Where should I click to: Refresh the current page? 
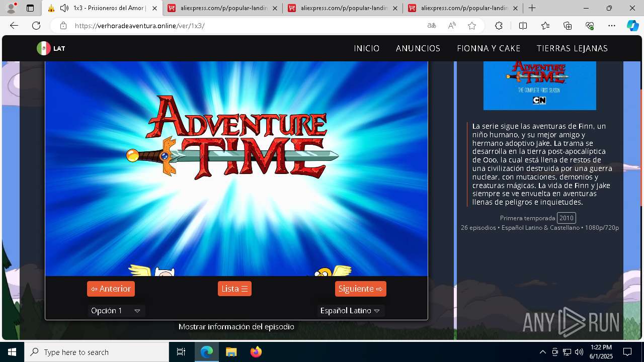coord(36,26)
